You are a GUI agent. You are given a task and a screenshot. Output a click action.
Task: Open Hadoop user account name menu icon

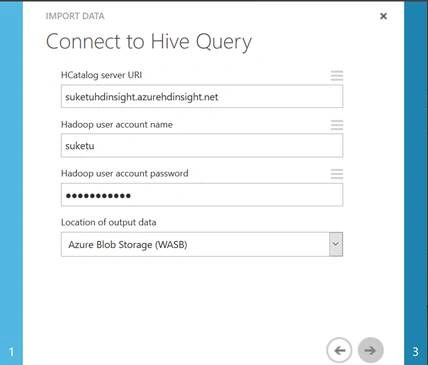click(x=337, y=125)
